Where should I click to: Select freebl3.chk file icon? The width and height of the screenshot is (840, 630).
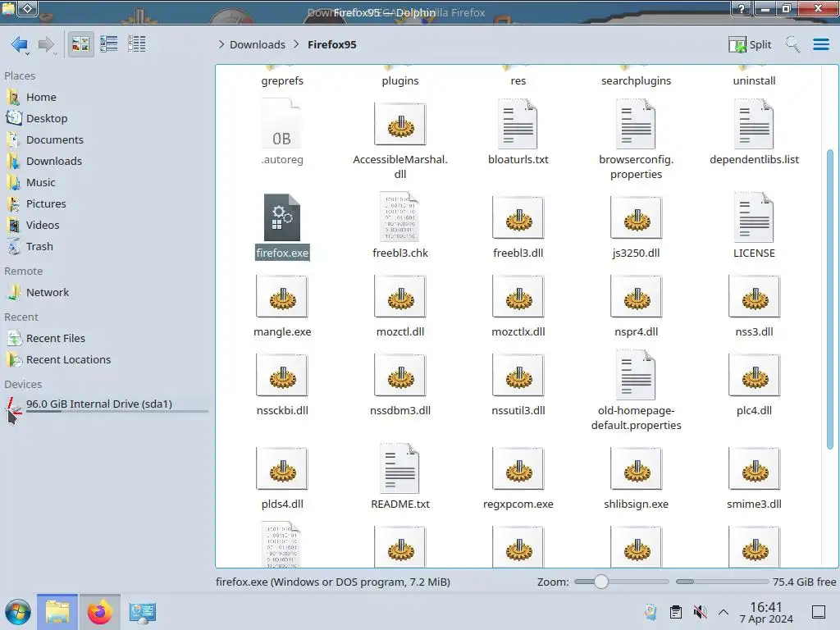pyautogui.click(x=400, y=217)
